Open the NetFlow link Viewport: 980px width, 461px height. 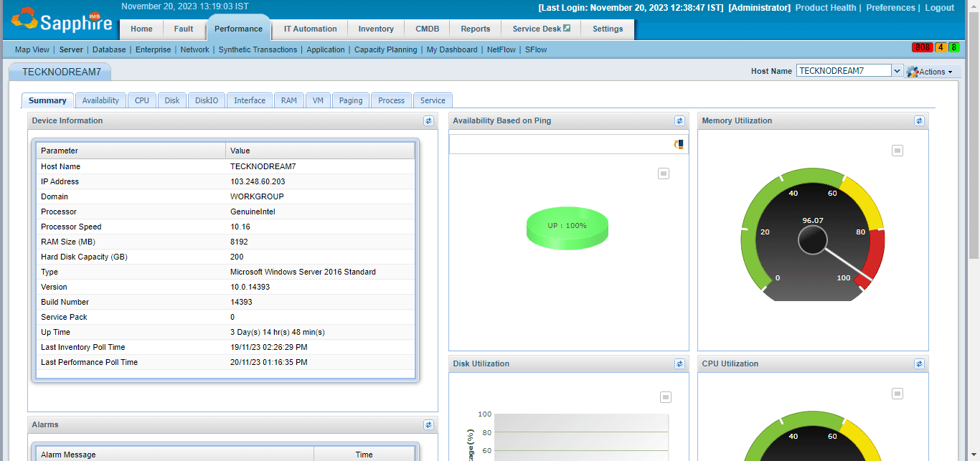point(501,49)
